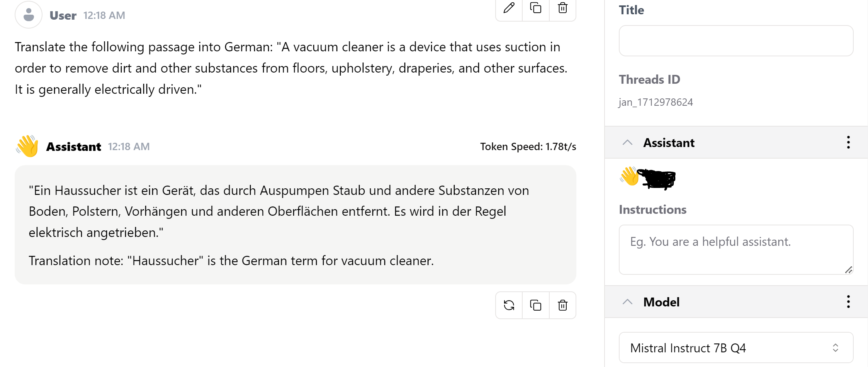The height and width of the screenshot is (367, 868).
Task: Delete the assistant's response with trash icon
Action: (562, 305)
